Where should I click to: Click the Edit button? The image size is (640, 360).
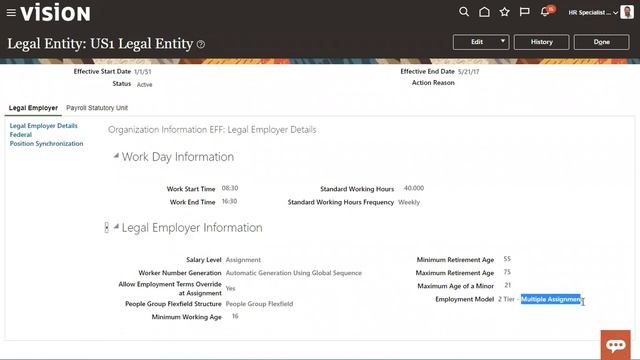pos(477,42)
